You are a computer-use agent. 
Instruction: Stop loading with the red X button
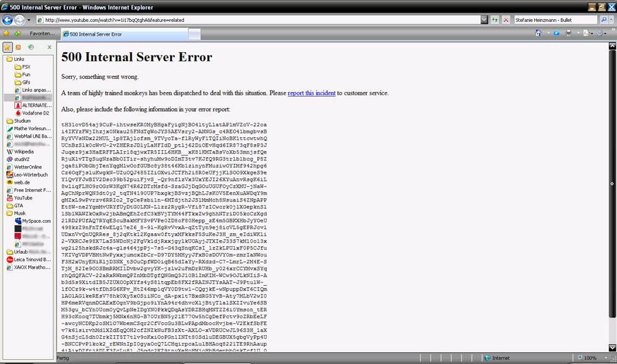point(506,20)
